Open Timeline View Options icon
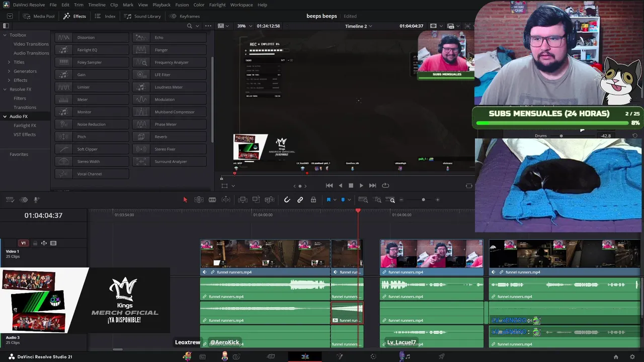 10,200
